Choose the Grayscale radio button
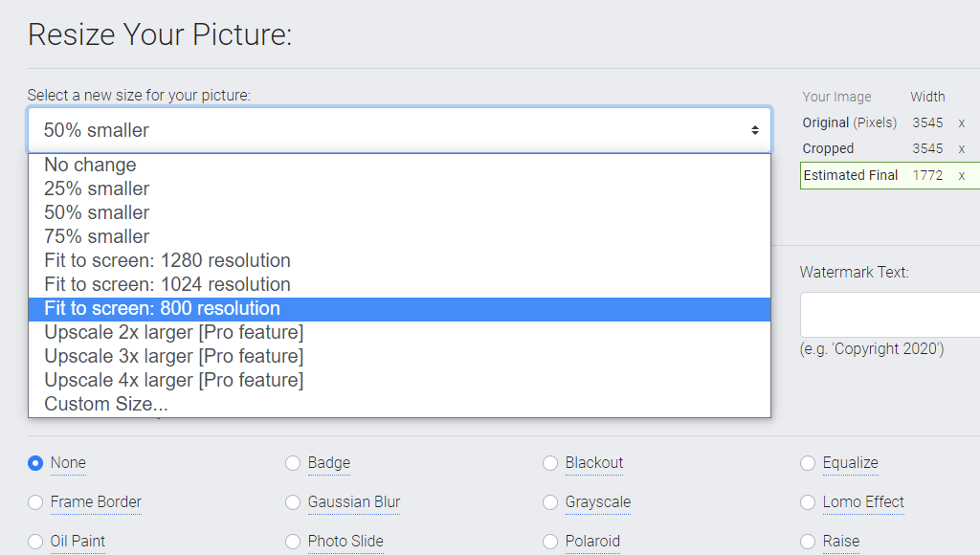The image size is (980, 555). [x=550, y=502]
